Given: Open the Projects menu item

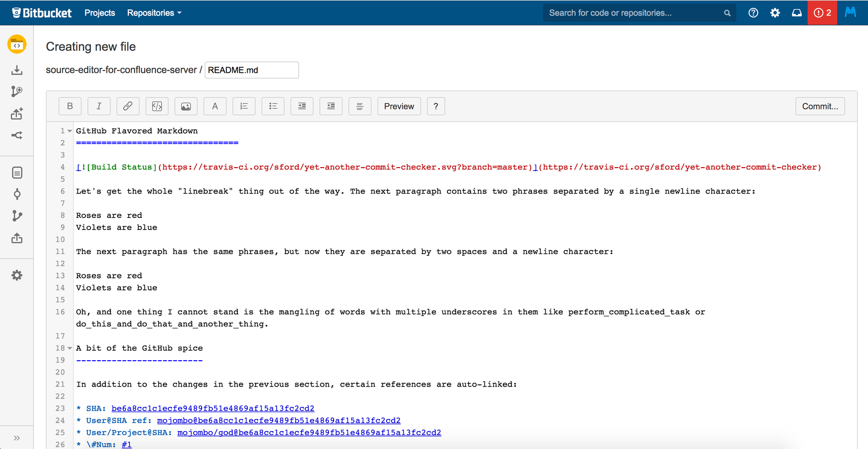Looking at the screenshot, I should point(100,13).
